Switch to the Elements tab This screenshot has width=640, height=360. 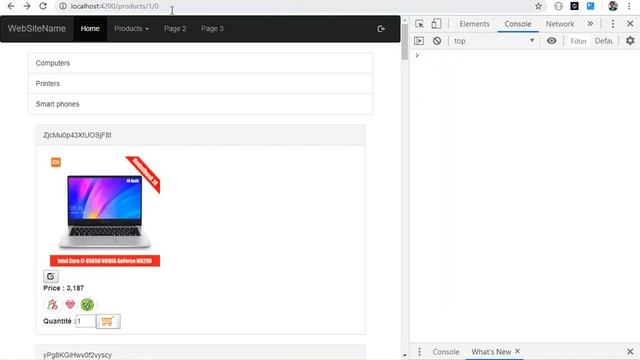(x=474, y=24)
